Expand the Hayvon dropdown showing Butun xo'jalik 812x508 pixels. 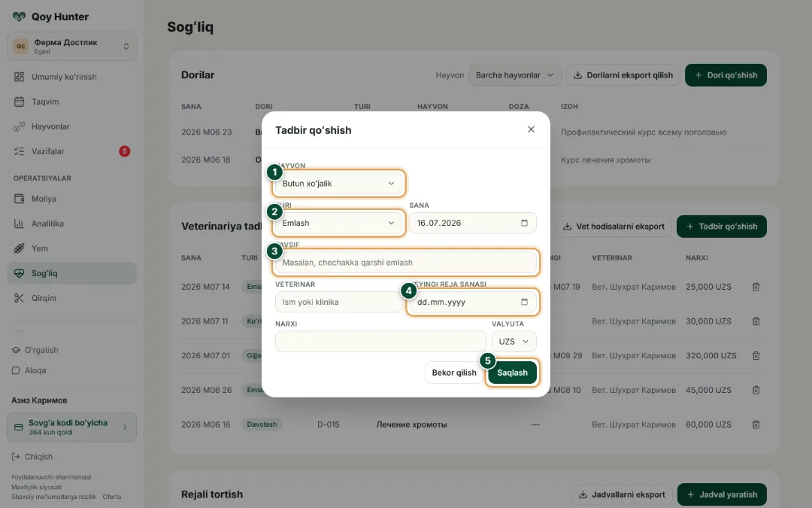(338, 184)
